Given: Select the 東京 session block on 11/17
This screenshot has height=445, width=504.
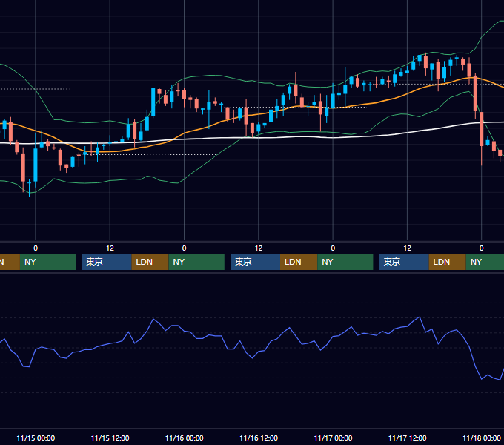Looking at the screenshot, I should tap(404, 262).
